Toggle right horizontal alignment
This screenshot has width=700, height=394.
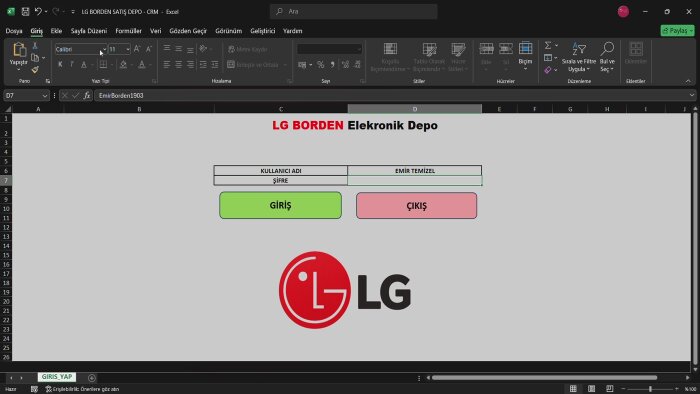point(191,65)
